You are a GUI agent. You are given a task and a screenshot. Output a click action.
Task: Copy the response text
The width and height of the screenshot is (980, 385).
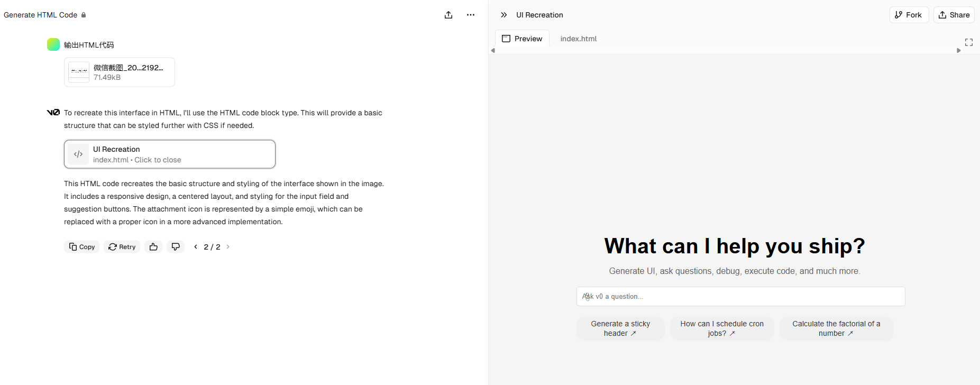(82, 247)
